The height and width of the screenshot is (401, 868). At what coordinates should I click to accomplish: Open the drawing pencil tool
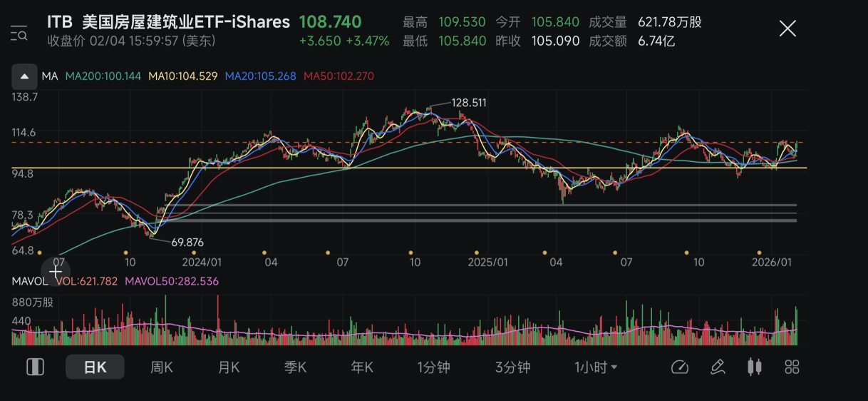[x=718, y=367]
